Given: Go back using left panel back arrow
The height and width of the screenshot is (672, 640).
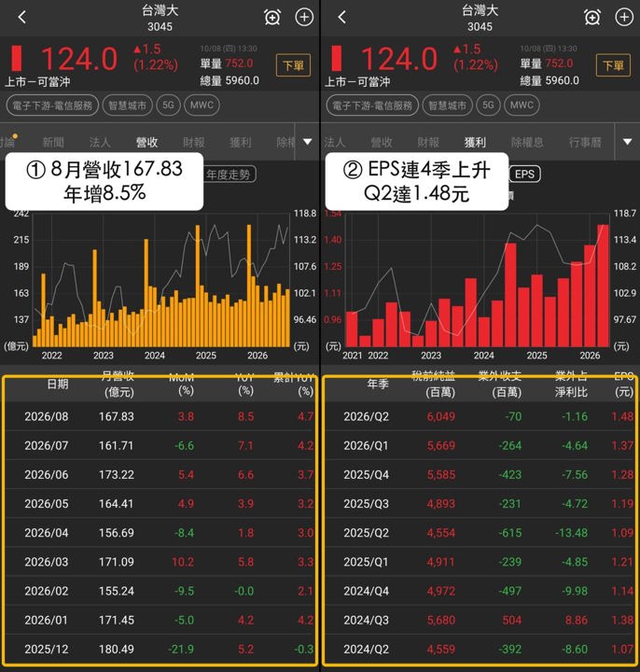Looking at the screenshot, I should (22, 17).
